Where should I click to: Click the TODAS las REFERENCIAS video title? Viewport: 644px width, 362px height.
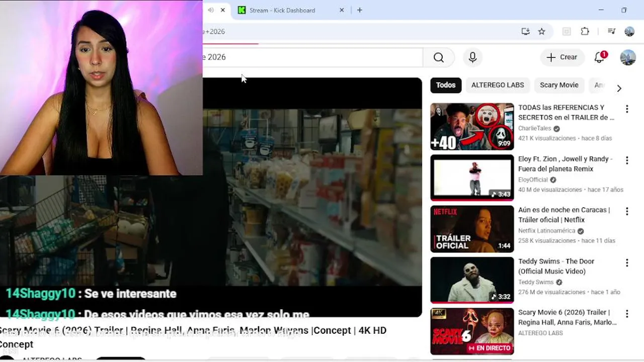(566, 112)
